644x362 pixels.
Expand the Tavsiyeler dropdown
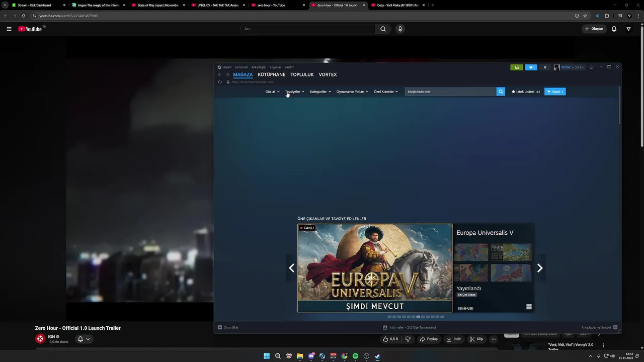click(295, 92)
